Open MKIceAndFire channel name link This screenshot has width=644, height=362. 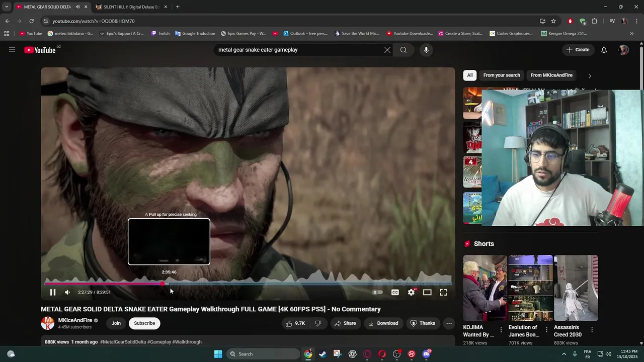(x=75, y=320)
